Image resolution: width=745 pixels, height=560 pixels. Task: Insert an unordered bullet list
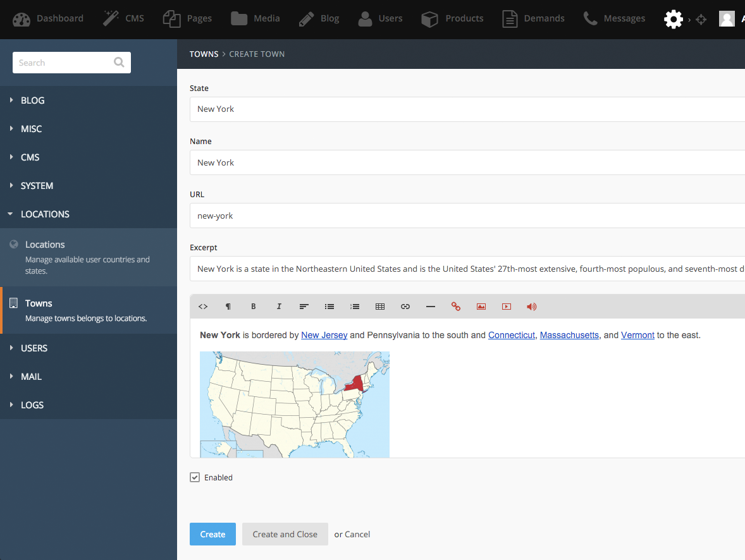click(x=329, y=307)
